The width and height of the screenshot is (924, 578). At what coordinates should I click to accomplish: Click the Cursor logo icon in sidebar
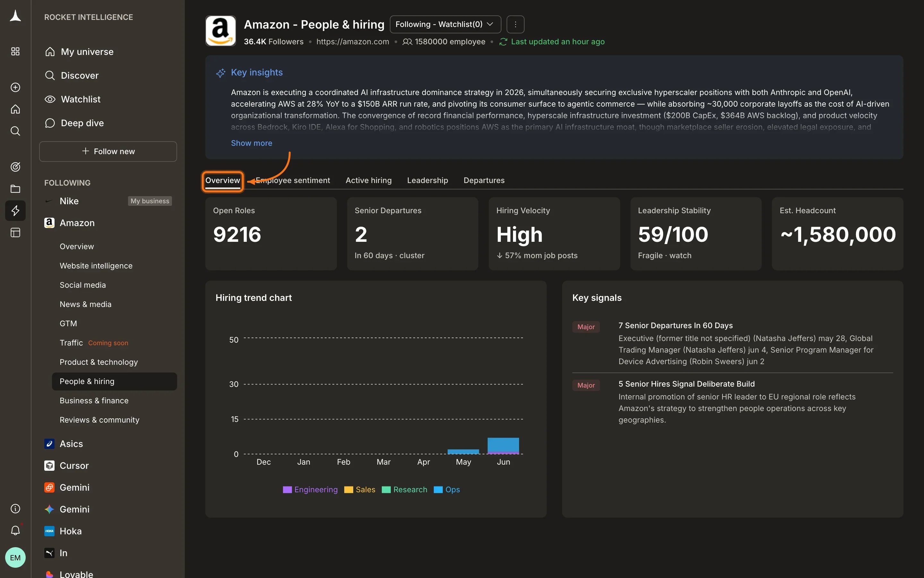[x=49, y=466]
